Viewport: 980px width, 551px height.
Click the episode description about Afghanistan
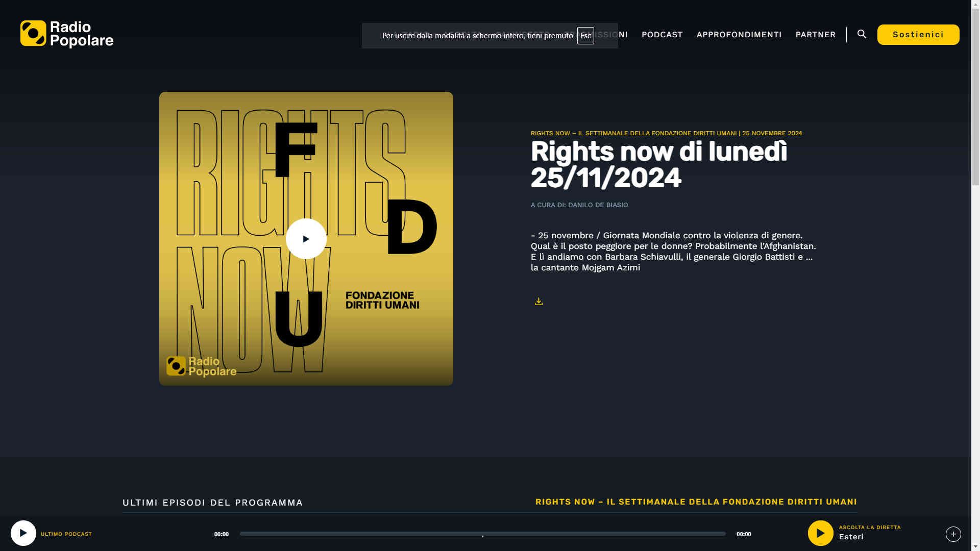pyautogui.click(x=673, y=252)
